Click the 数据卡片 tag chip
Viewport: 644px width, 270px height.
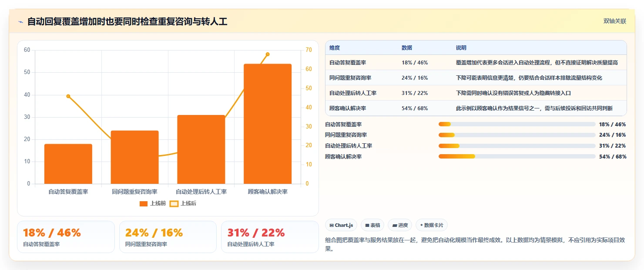tap(432, 225)
